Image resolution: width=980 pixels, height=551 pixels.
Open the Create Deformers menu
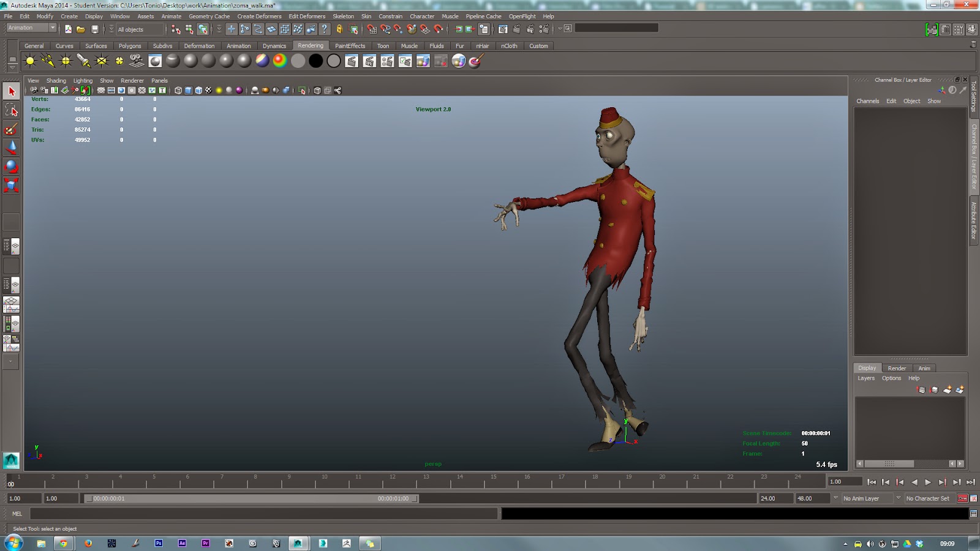tap(259, 17)
